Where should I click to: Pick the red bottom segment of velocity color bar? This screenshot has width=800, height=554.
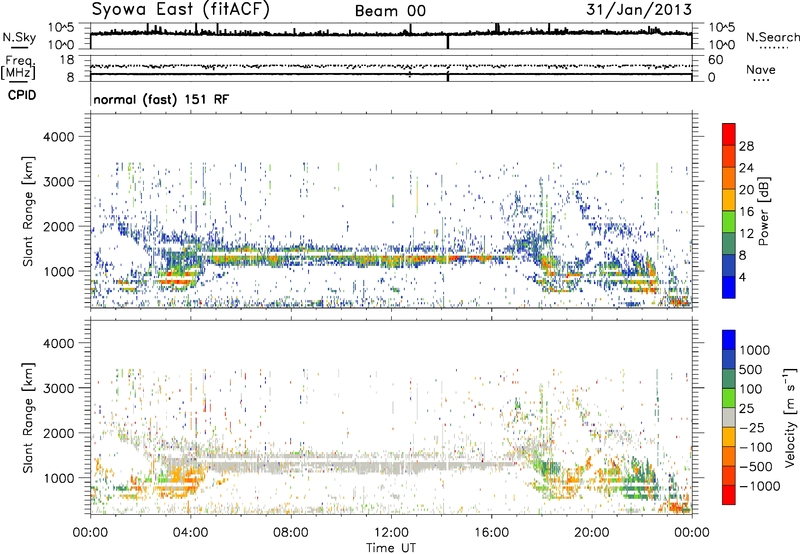point(729,495)
